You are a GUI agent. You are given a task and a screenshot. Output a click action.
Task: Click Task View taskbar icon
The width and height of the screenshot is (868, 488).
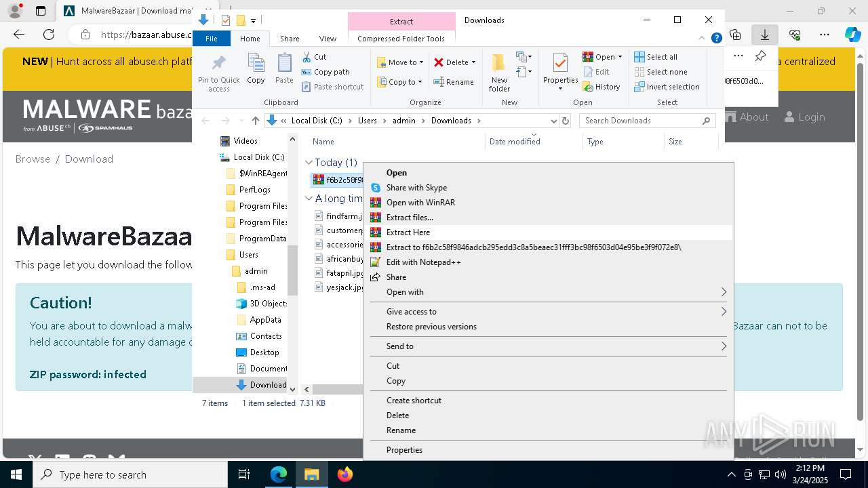pyautogui.click(x=244, y=474)
